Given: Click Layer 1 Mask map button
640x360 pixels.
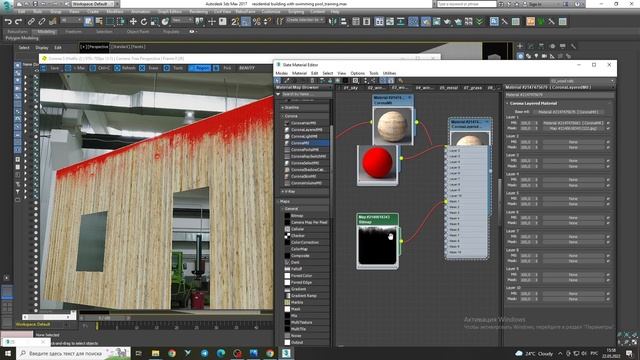Looking at the screenshot, I should pos(573,128).
